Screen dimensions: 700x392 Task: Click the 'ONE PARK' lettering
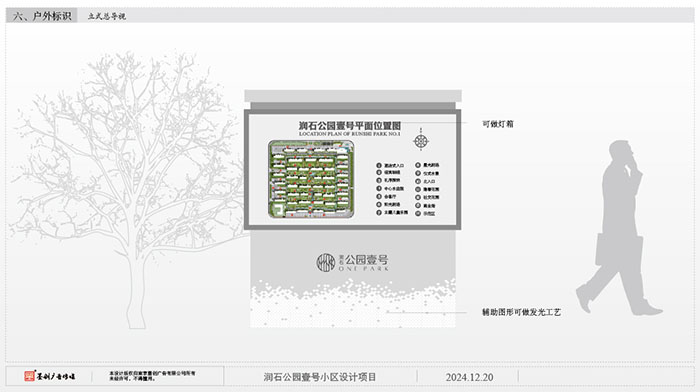[x=363, y=269]
